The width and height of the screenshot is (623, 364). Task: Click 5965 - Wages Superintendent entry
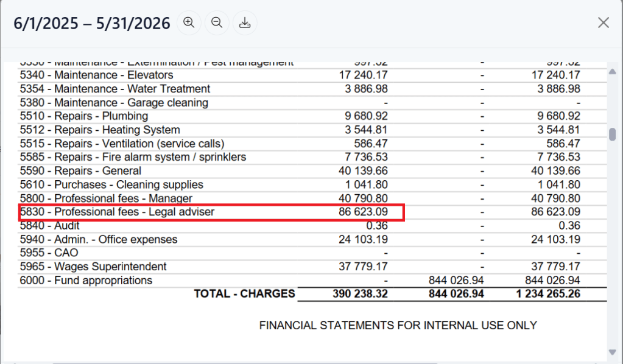point(93,267)
